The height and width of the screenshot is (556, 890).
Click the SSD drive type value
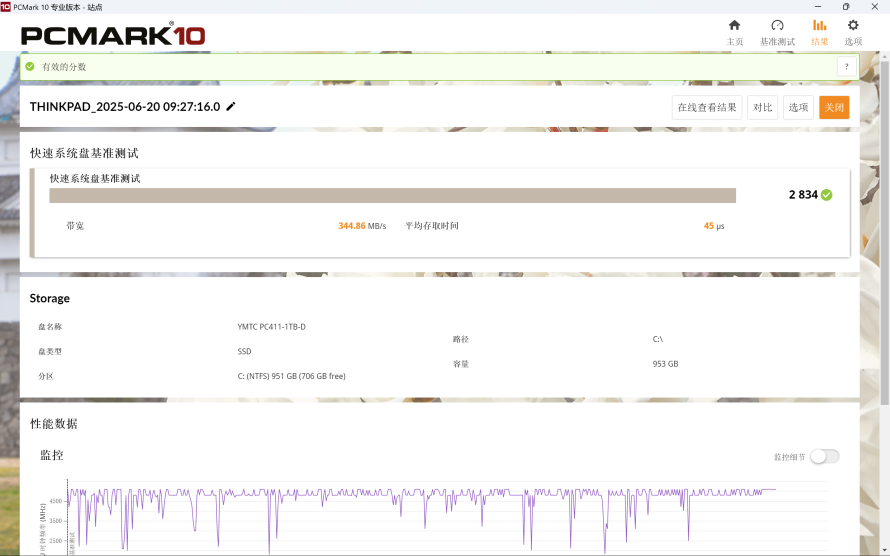(244, 351)
